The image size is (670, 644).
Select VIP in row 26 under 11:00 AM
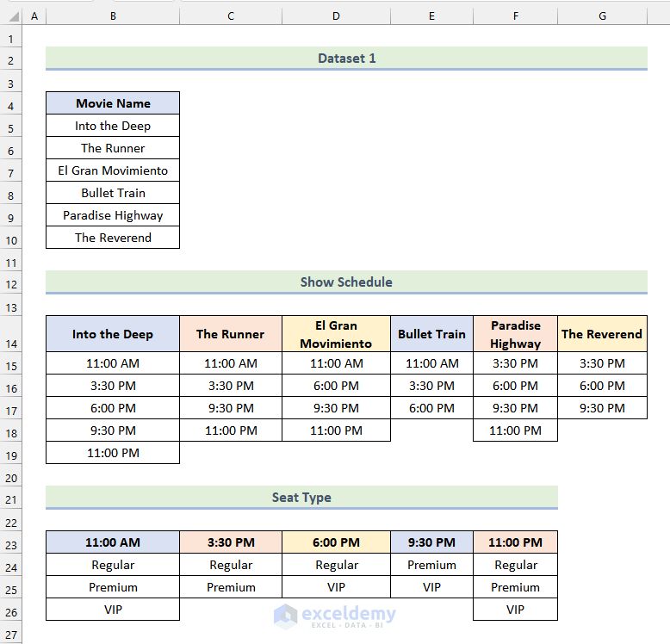113,610
